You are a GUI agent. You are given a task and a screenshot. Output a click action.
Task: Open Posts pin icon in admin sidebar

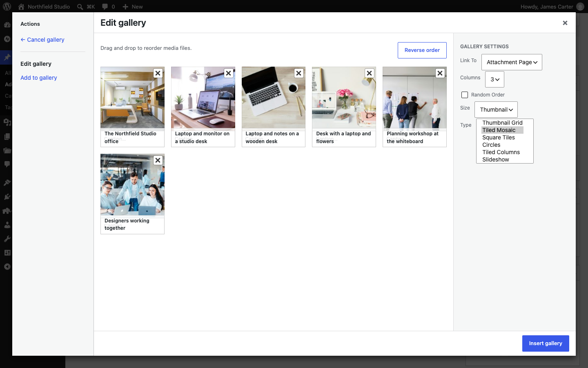tap(7, 58)
